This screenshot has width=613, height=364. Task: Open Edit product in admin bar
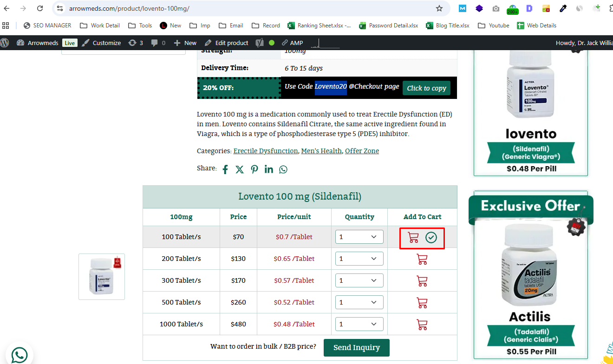(227, 43)
